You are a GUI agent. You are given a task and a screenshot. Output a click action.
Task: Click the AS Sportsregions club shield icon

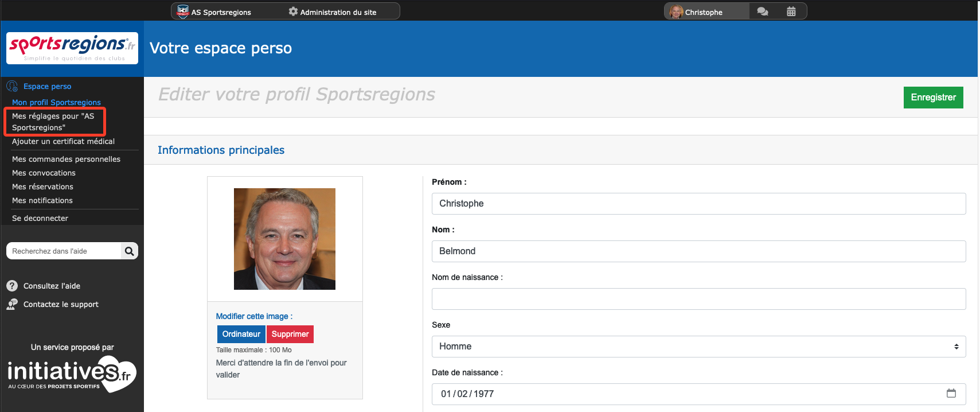tap(183, 11)
